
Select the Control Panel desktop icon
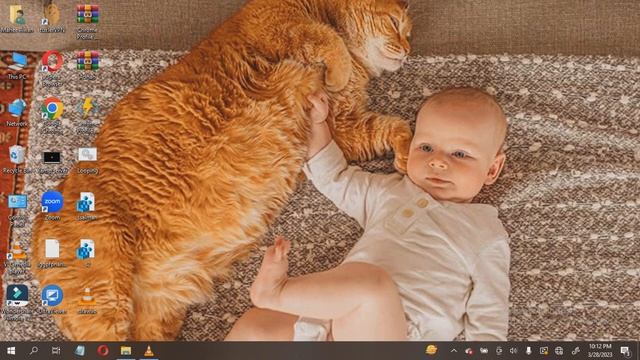point(17,202)
